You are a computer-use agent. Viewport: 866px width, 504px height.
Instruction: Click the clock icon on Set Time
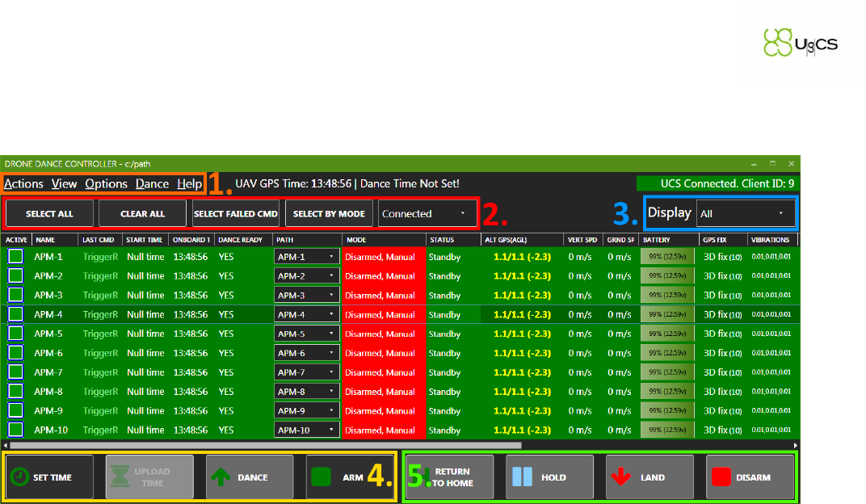click(x=20, y=477)
